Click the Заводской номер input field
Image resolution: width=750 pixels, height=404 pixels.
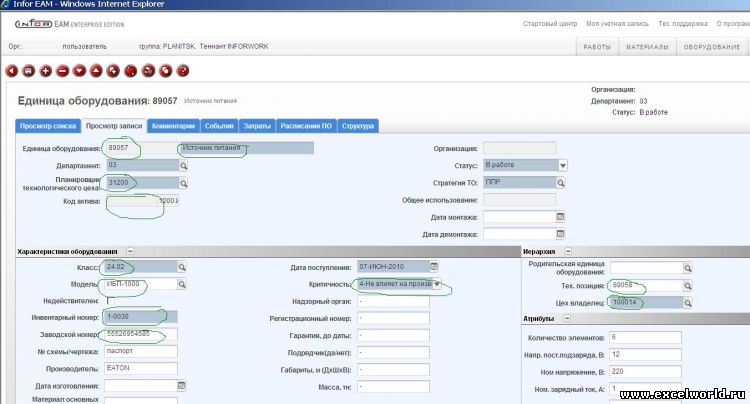point(142,334)
